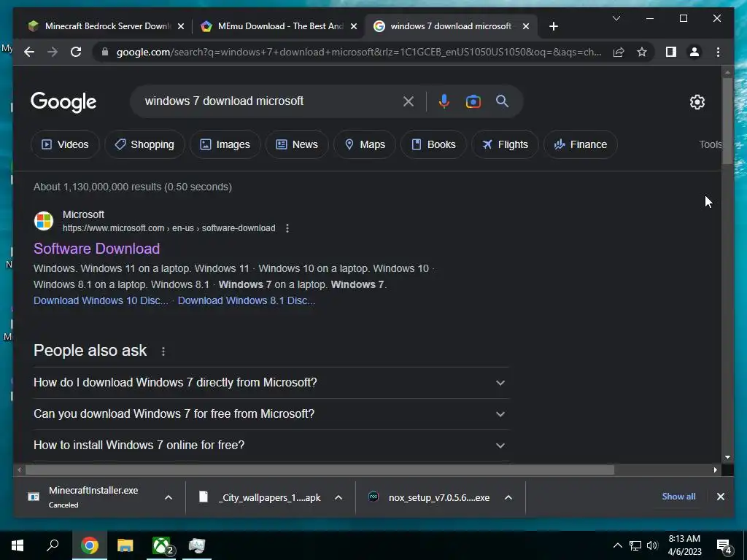This screenshot has height=560, width=747.
Task: Open the search Tools button
Action: (x=711, y=144)
